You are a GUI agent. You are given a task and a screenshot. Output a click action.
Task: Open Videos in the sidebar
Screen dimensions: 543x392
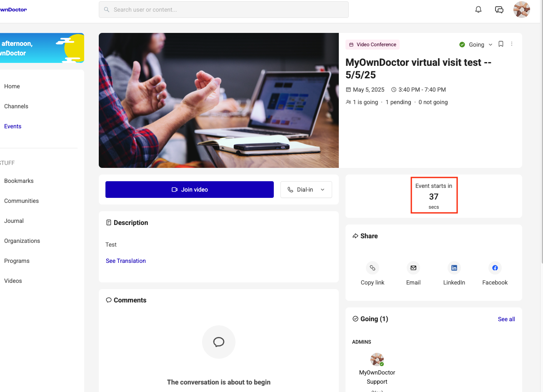pyautogui.click(x=13, y=281)
